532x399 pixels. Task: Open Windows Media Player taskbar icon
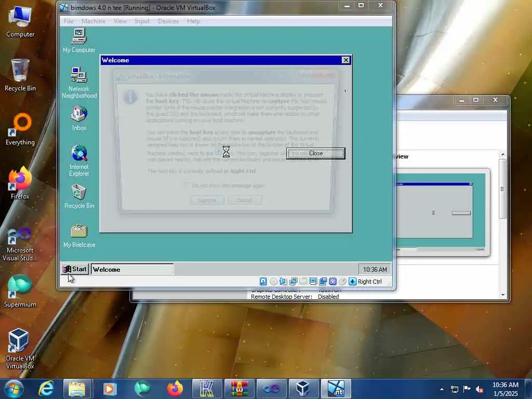point(110,389)
